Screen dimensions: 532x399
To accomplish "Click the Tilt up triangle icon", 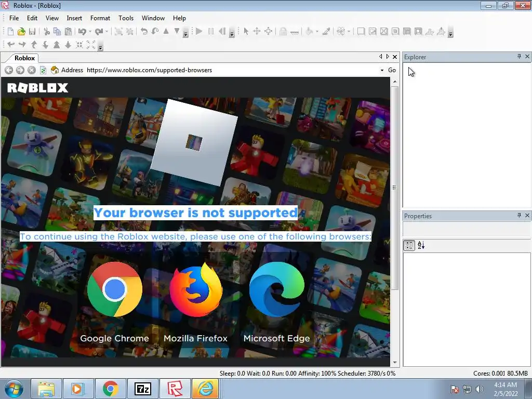I will pos(166,31).
